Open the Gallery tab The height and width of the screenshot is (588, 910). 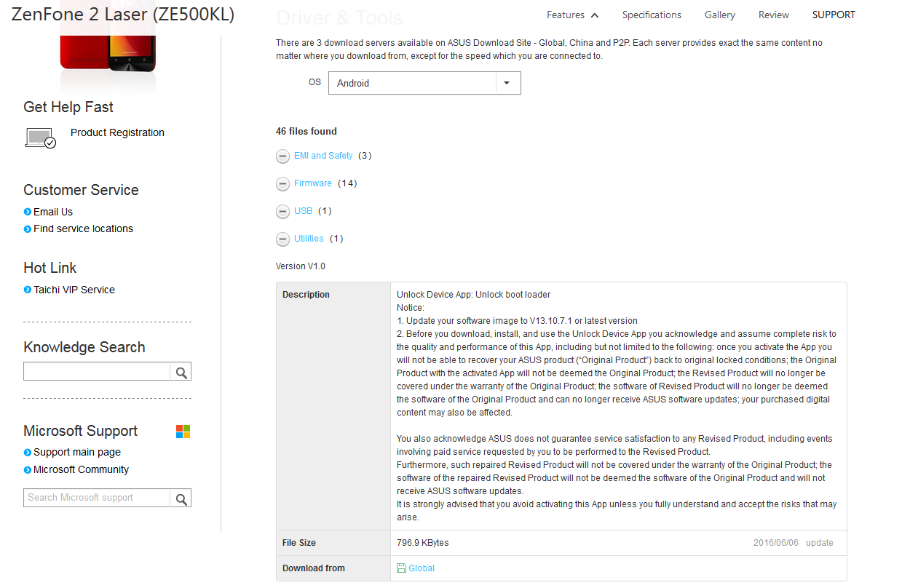pyautogui.click(x=720, y=15)
